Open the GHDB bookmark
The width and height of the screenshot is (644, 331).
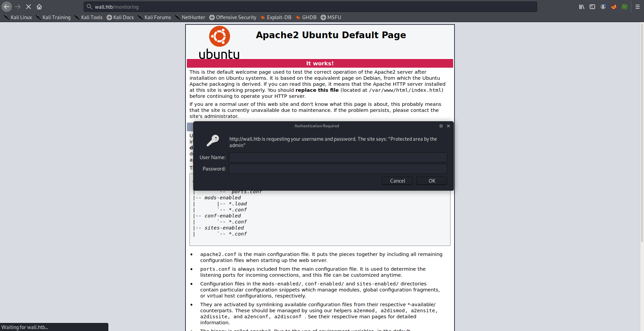click(306, 17)
